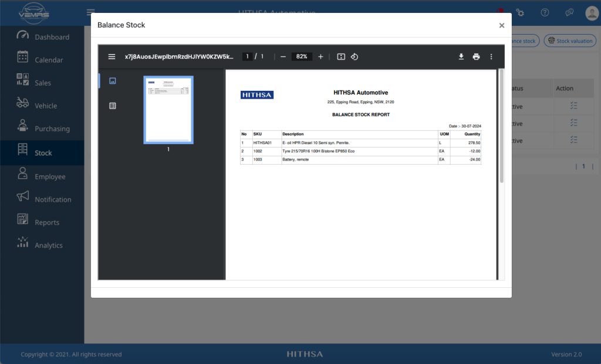601x364 pixels.
Task: Click the Purchasing icon in sidebar
Action: [23, 125]
